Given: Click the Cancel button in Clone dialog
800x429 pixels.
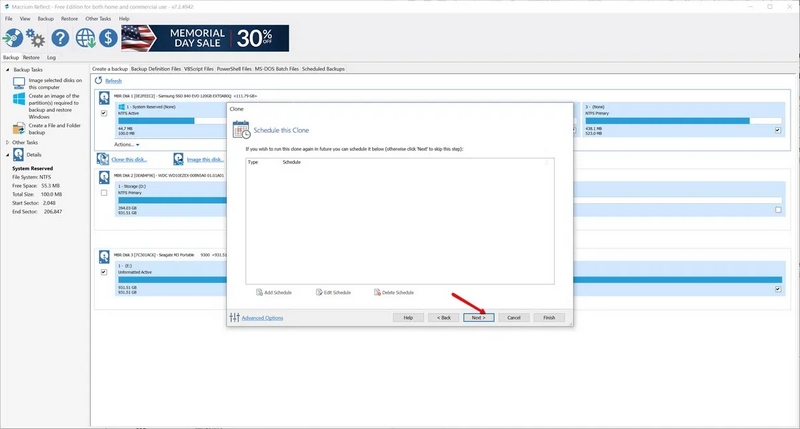Looking at the screenshot, I should click(514, 317).
